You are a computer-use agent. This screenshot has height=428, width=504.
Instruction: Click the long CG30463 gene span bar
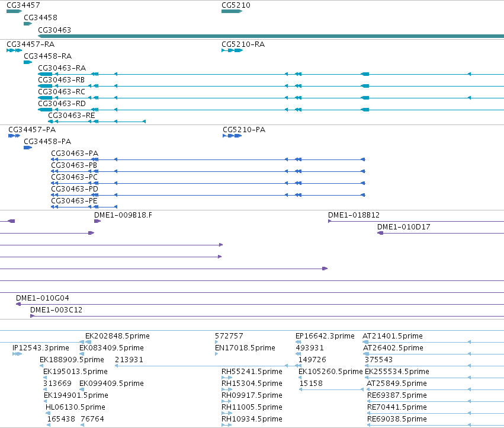tap(271, 36)
